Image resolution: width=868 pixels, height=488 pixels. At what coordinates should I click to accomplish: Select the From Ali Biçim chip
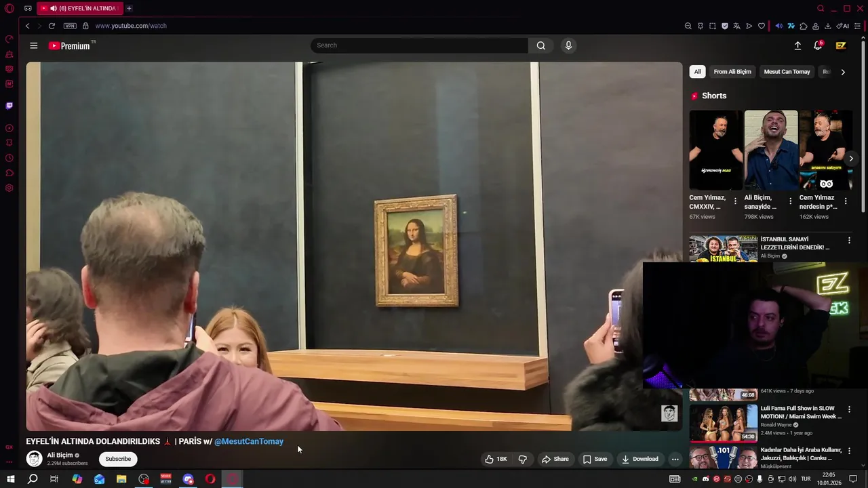coord(732,72)
